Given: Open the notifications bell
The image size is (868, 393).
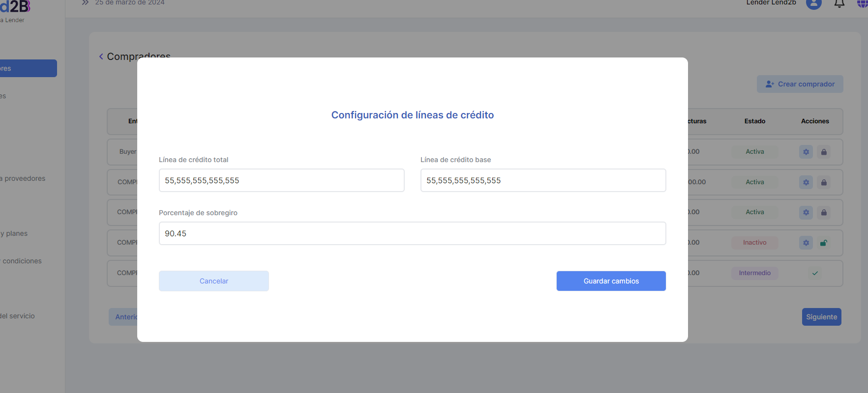Looking at the screenshot, I should click(839, 4).
